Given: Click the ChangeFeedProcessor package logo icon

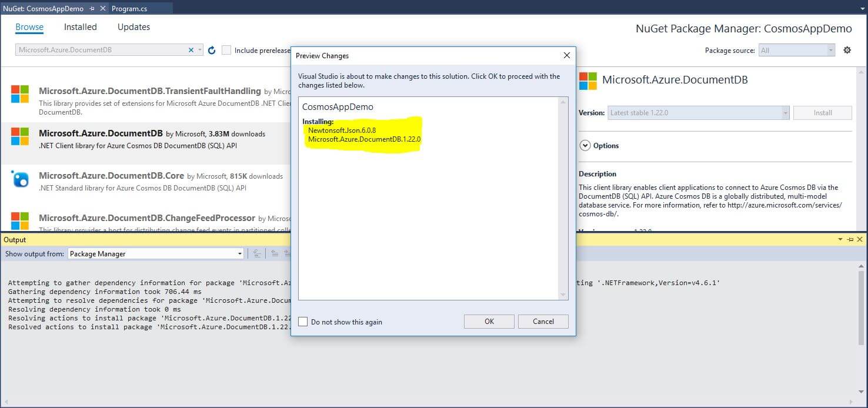Looking at the screenshot, I should click(20, 220).
